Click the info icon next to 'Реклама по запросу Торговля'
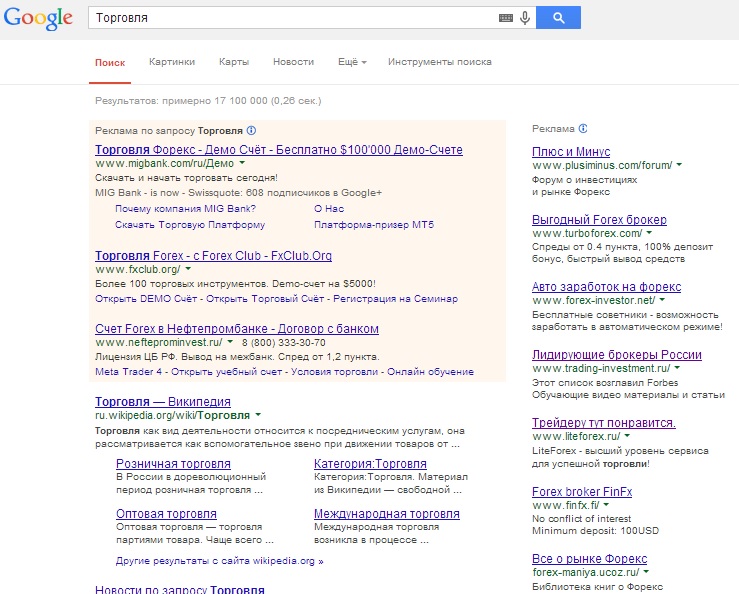This screenshot has width=739, height=594. pos(252,131)
